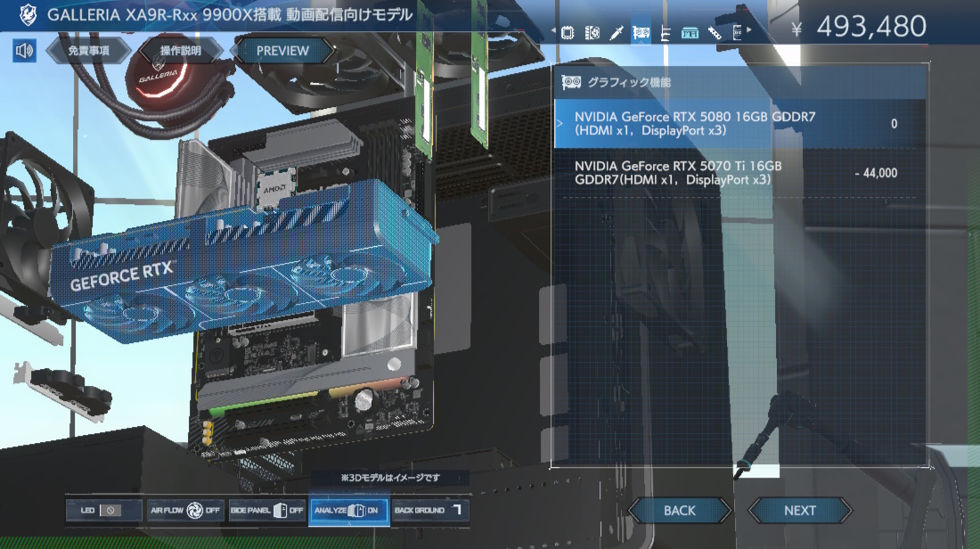This screenshot has width=980, height=549.
Task: Click the ※3Dモデルはイメージです note
Action: 390,478
